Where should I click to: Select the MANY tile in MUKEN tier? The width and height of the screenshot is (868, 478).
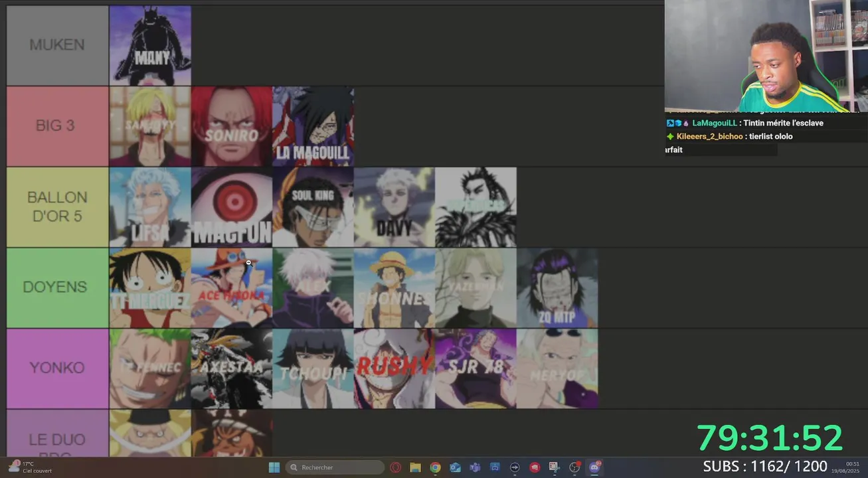coord(150,46)
